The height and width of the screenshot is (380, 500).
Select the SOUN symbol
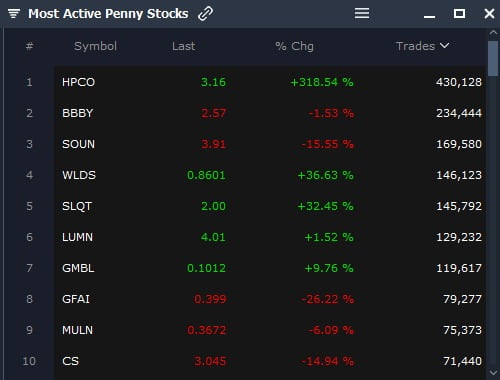[x=78, y=144]
